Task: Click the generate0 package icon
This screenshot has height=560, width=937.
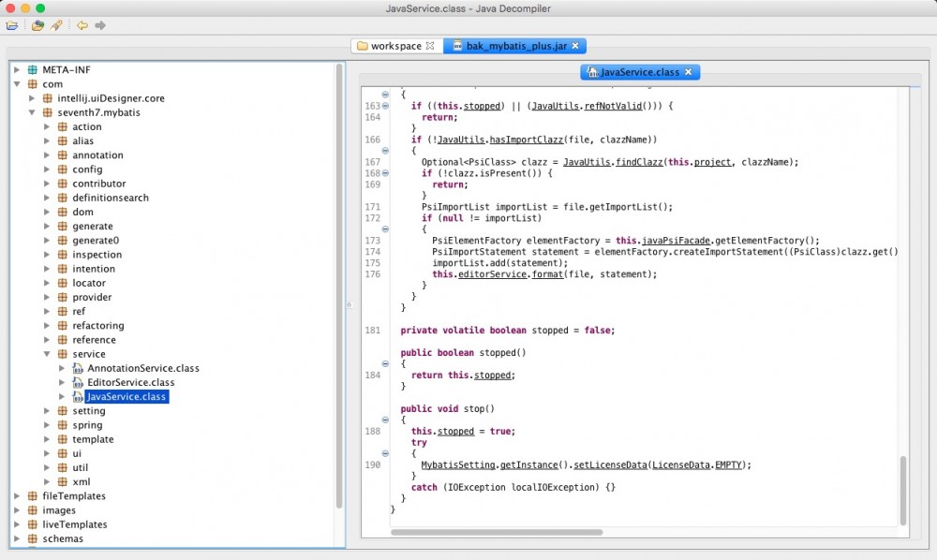Action: point(62,241)
